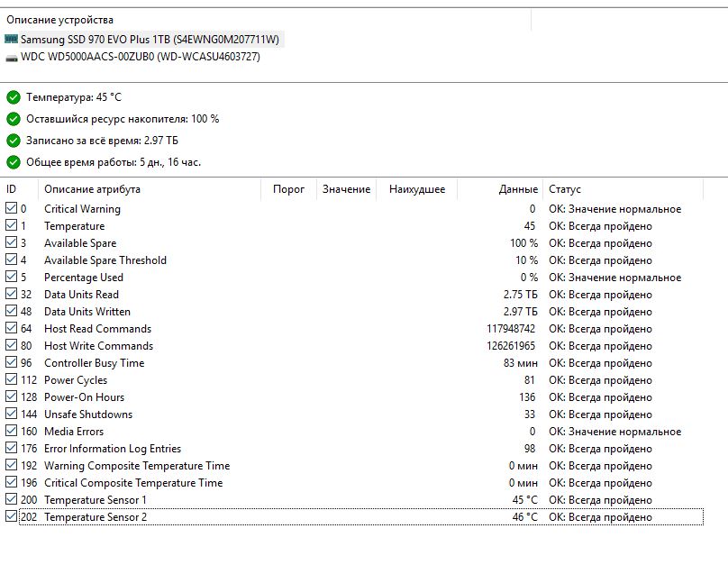Image resolution: width=728 pixels, height=574 pixels.
Task: Click the Power Cycles attribute name
Action: pyautogui.click(x=76, y=380)
